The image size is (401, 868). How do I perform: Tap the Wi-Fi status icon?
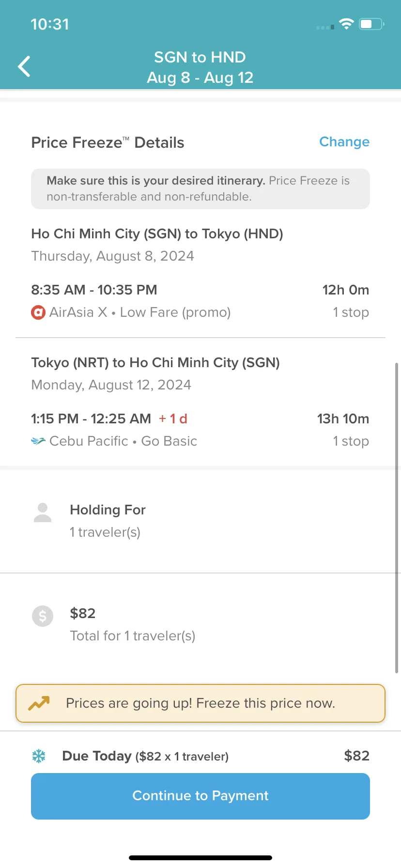pyautogui.click(x=346, y=24)
